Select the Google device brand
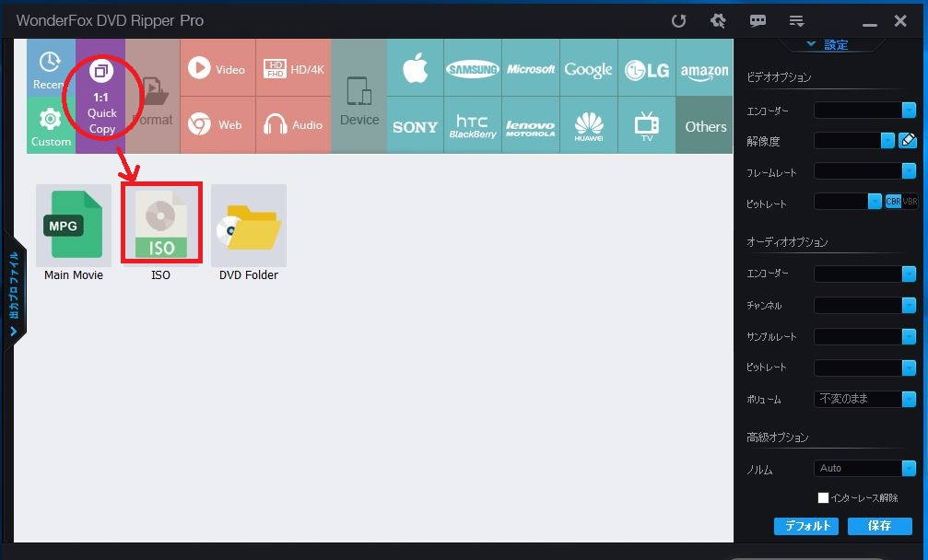Screen dimensions: 928x560 click(588, 68)
